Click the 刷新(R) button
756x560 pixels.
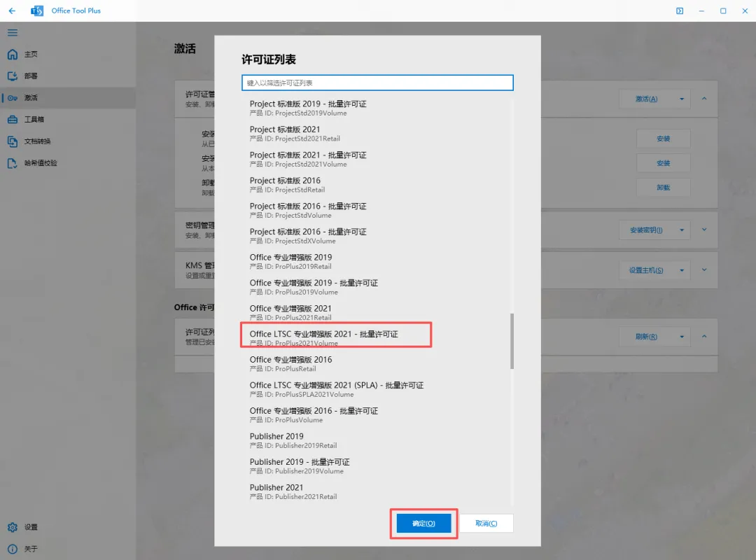pos(646,337)
